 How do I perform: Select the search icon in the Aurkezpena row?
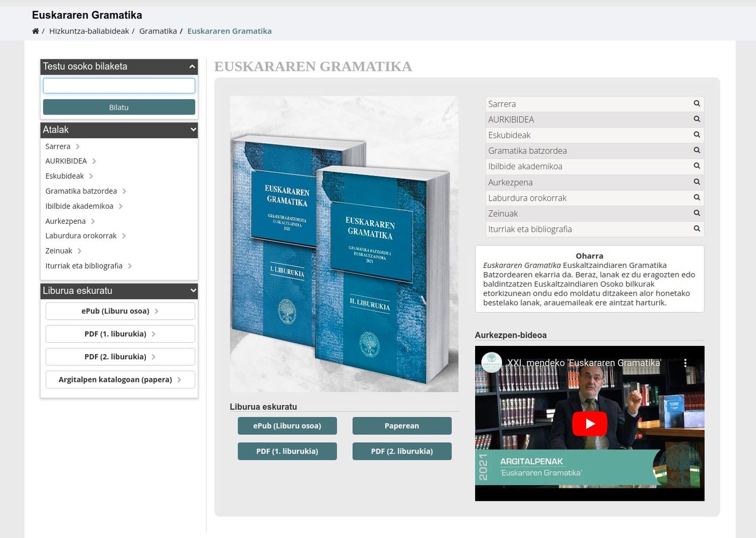[697, 182]
